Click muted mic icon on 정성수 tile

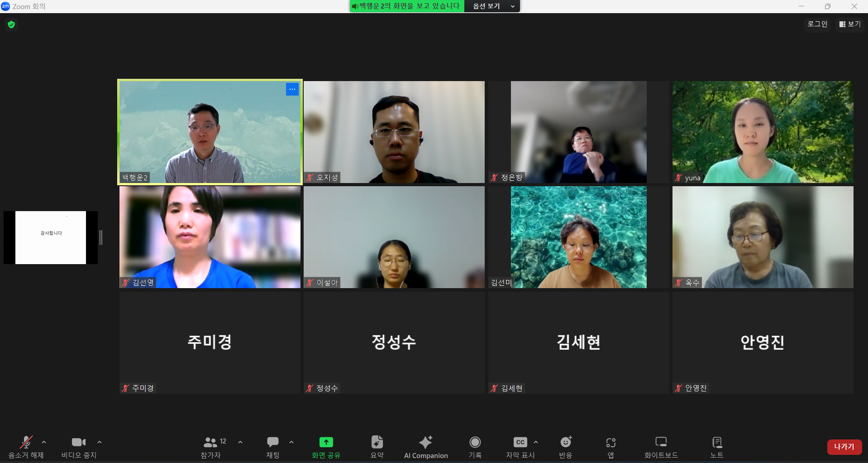pyautogui.click(x=310, y=388)
